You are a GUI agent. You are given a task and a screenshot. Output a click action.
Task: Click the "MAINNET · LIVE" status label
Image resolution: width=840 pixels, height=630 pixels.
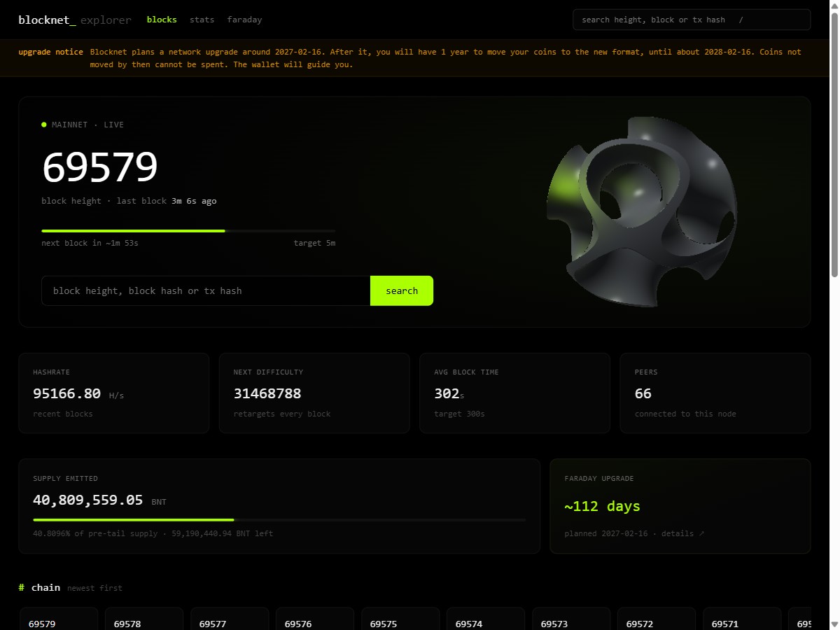coord(87,125)
